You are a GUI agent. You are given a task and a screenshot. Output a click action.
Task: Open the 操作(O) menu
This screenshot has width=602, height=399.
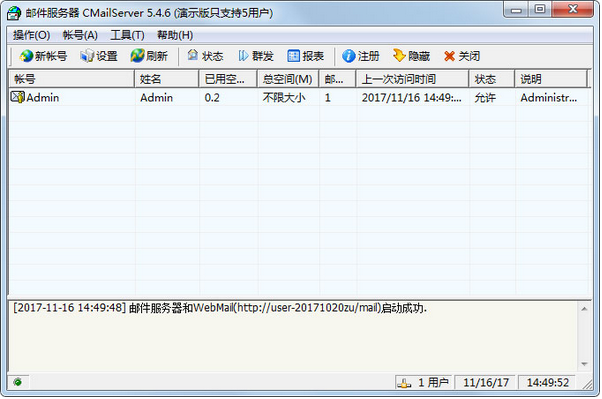tap(31, 35)
